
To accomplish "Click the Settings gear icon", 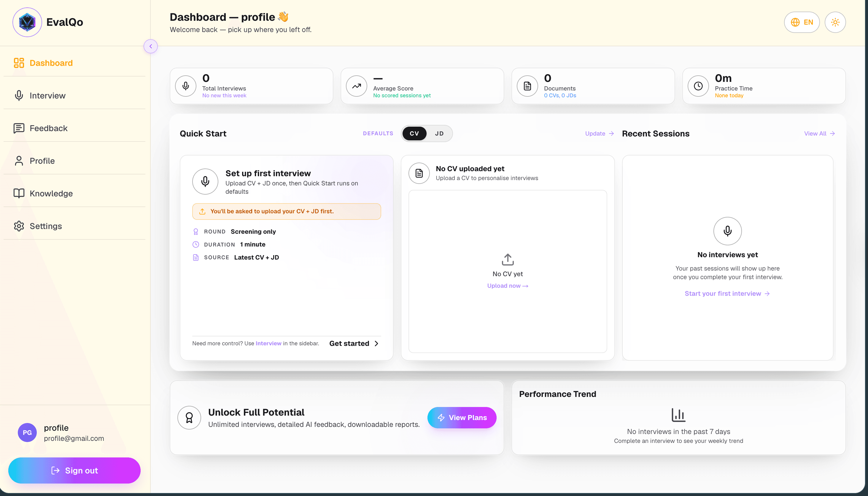I will tap(19, 226).
